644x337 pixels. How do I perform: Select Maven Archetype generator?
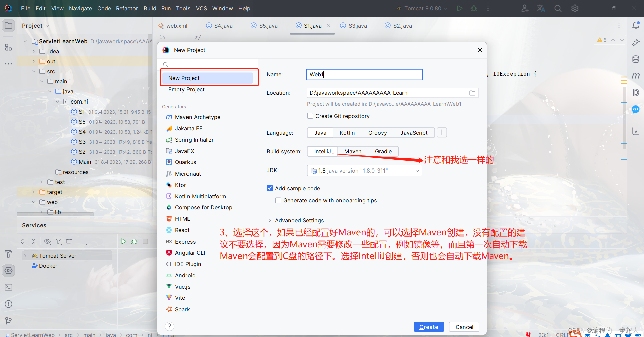click(198, 117)
